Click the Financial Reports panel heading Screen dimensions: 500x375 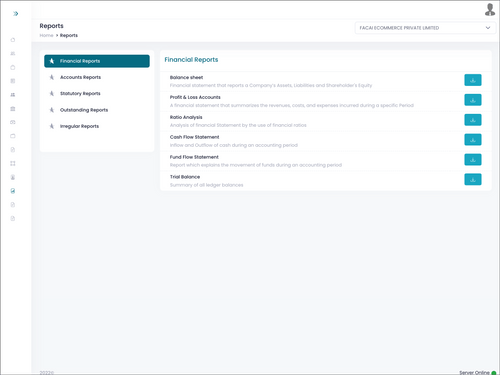[191, 60]
